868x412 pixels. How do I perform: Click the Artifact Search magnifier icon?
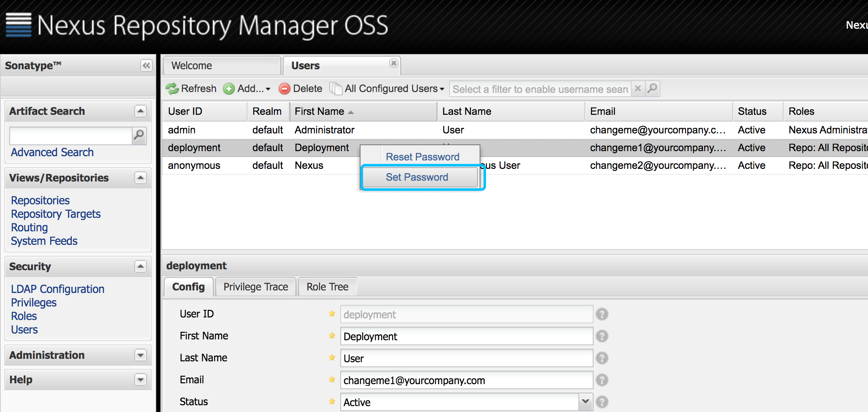click(x=139, y=136)
